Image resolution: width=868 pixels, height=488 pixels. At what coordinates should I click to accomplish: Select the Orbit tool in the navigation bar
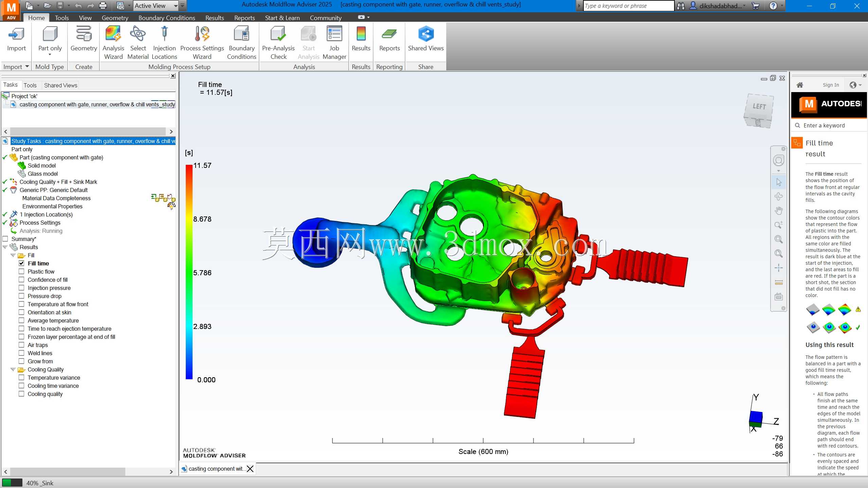[779, 196]
